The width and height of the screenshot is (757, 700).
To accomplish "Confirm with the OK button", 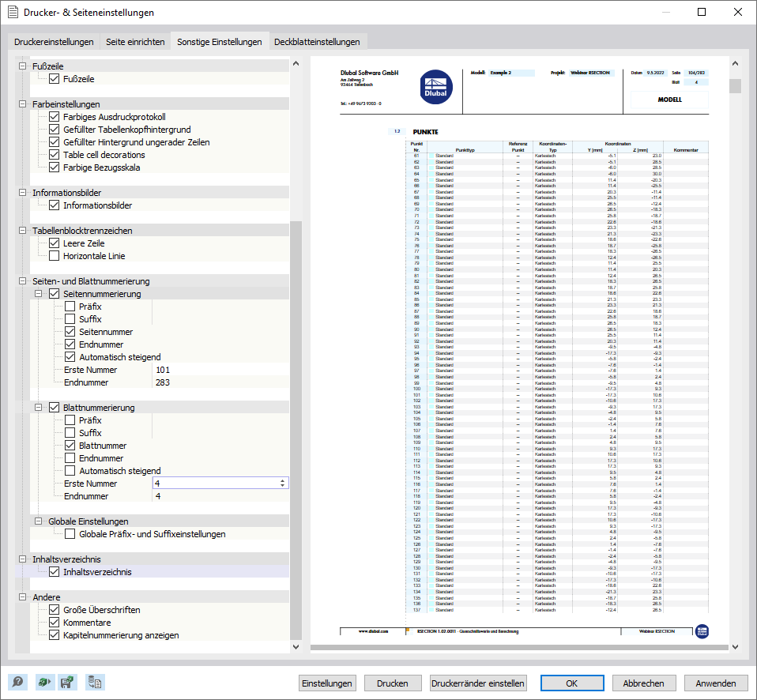I will click(x=571, y=683).
